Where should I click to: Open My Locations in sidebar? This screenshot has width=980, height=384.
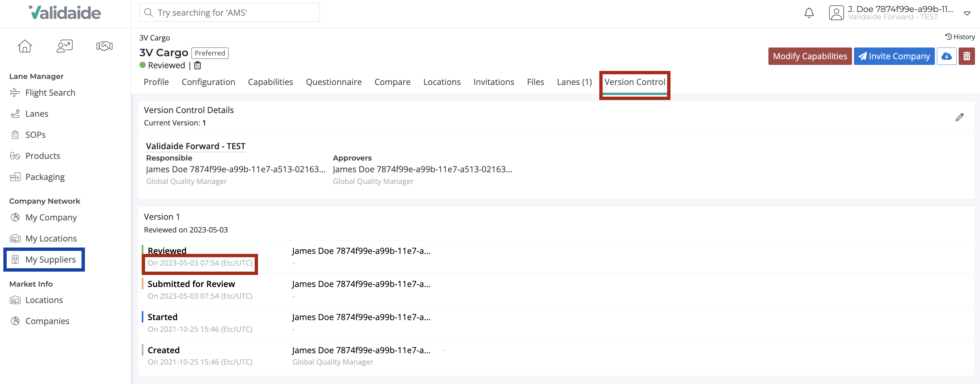pos(51,238)
